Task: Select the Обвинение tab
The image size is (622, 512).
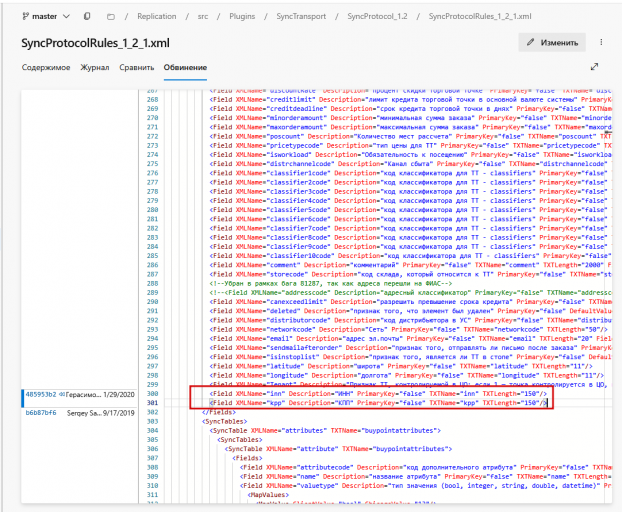Action: pyautogui.click(x=185, y=67)
